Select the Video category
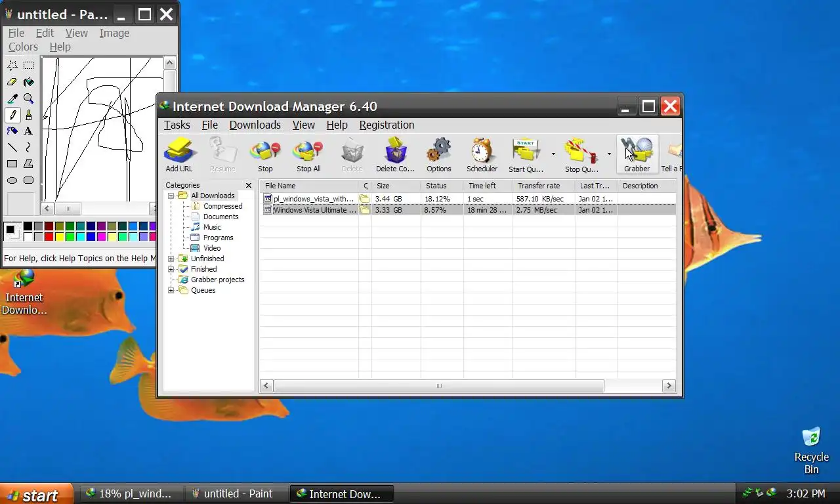The image size is (840, 504). [x=212, y=248]
